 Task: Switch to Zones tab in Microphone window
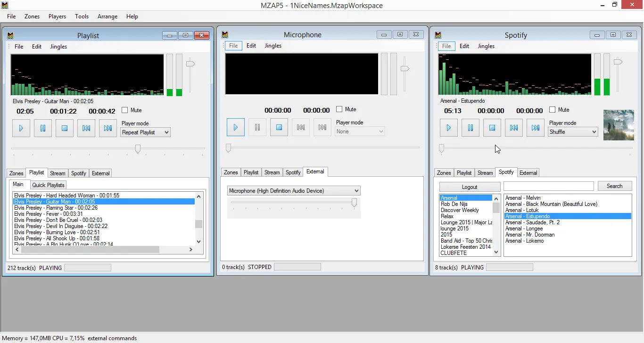pos(231,172)
